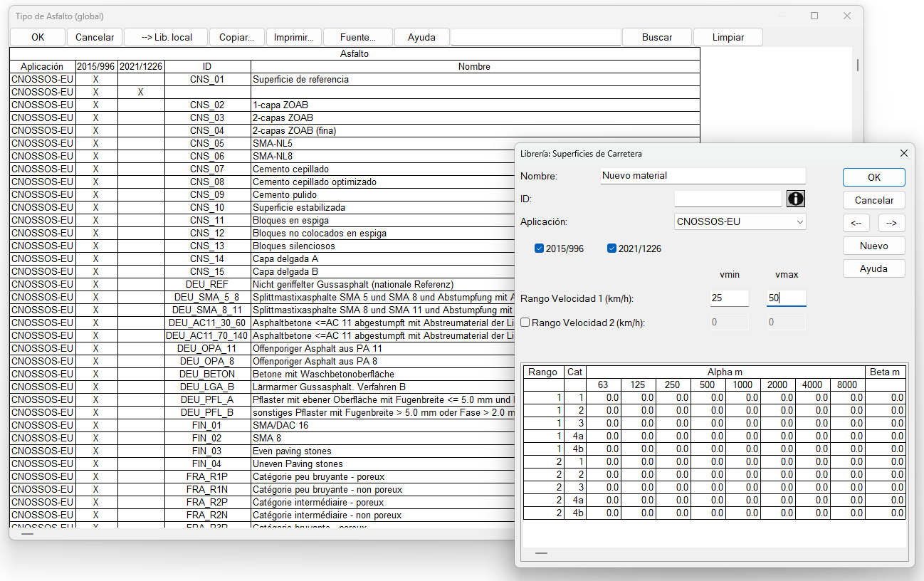Go to next material with --> arrow button
The height and width of the screenshot is (581, 924).
coord(891,223)
